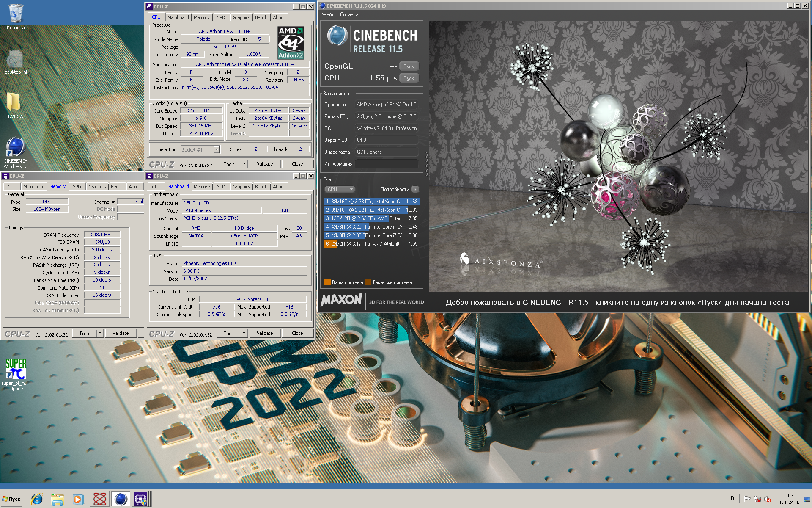This screenshot has height=508, width=812.
Task: Run CPU test with Пуск button
Action: tap(409, 78)
